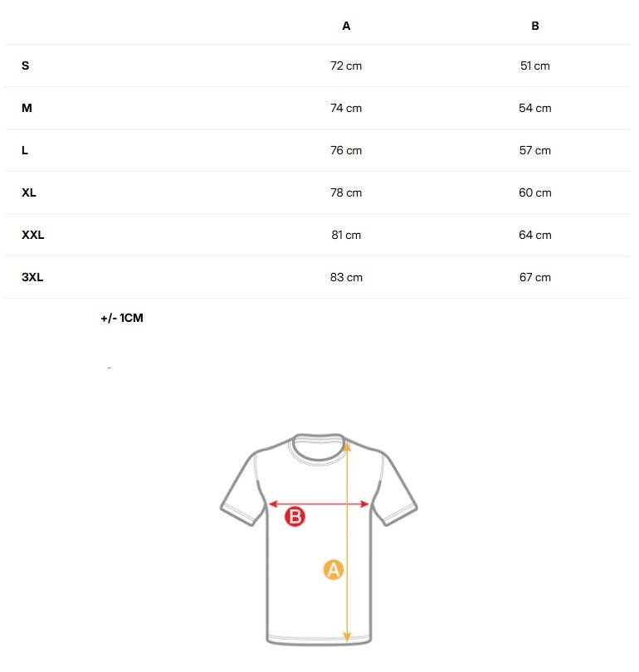Click the right sleeve of the t-shirt
Viewport: 639px width, 672px height.
394,489
